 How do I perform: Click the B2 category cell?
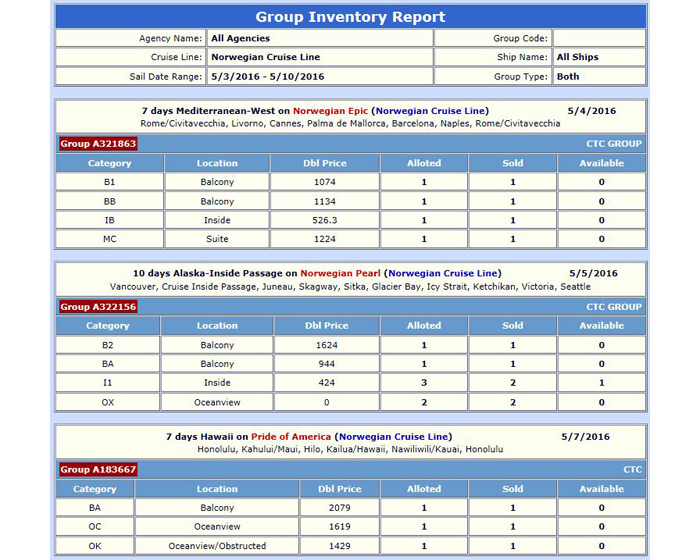click(108, 345)
